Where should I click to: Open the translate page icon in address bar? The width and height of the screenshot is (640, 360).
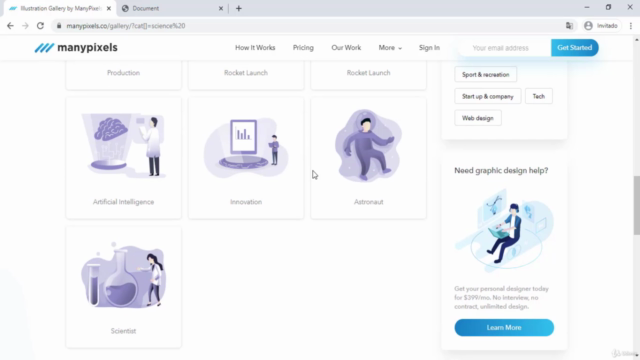(569, 26)
